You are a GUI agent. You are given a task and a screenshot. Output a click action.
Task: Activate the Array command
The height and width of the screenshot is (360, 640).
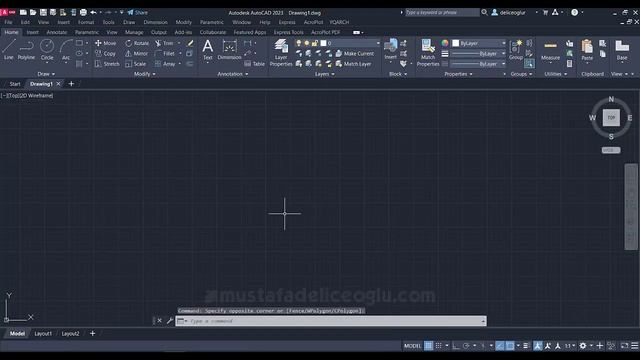click(x=165, y=64)
